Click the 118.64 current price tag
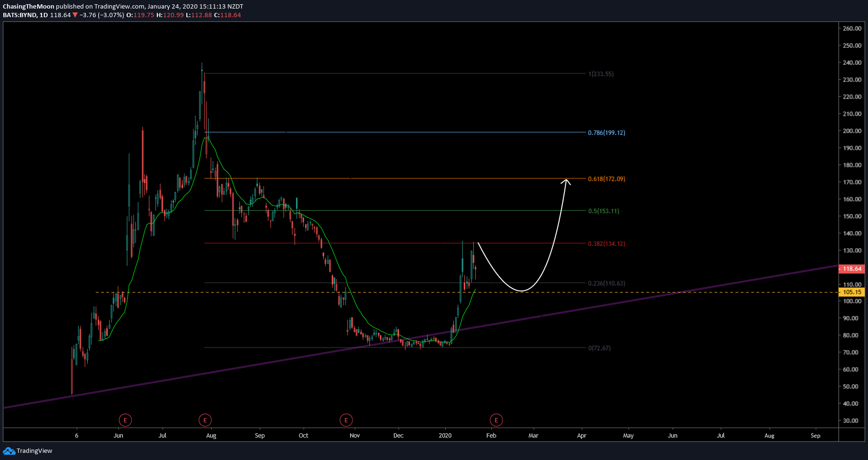 (852, 269)
